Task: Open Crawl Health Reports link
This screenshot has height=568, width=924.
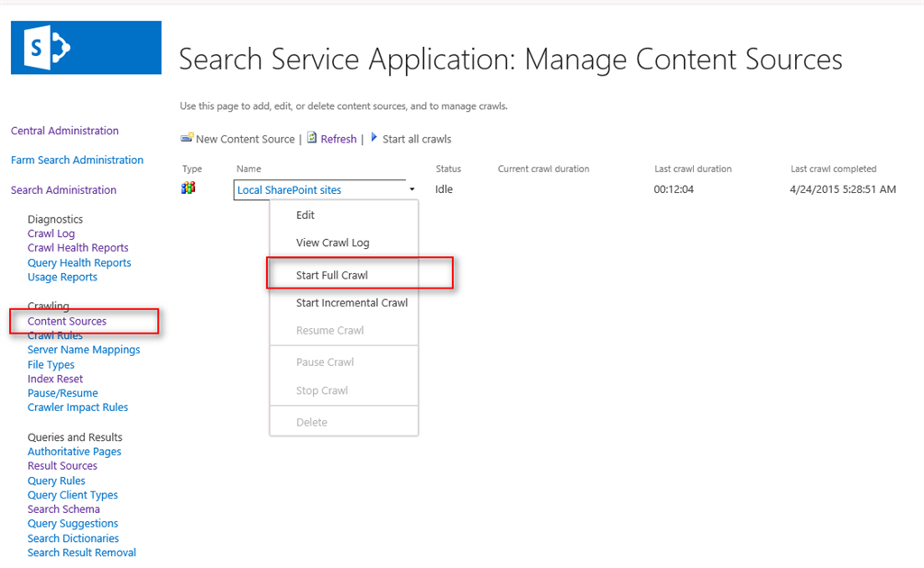Action: pos(78,248)
